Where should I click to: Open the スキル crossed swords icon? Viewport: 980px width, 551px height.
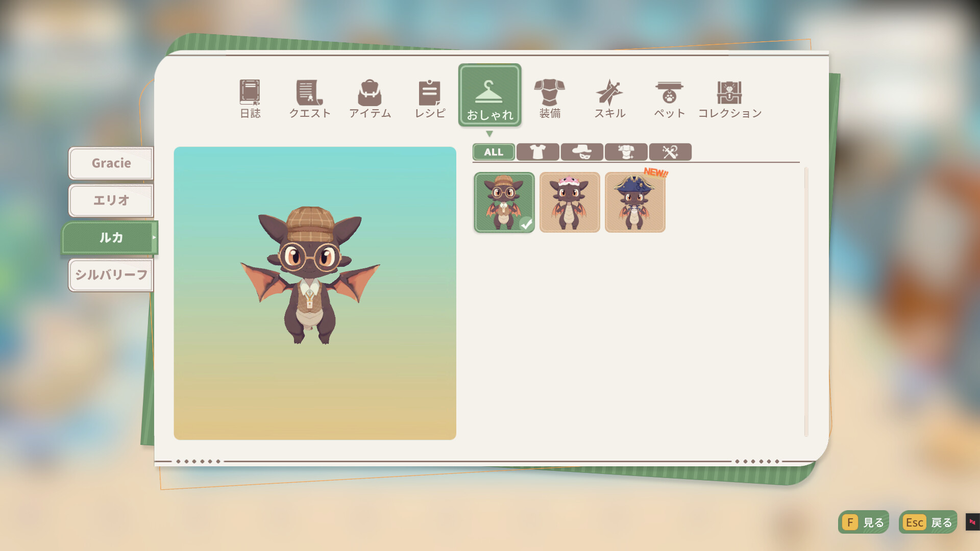click(609, 98)
